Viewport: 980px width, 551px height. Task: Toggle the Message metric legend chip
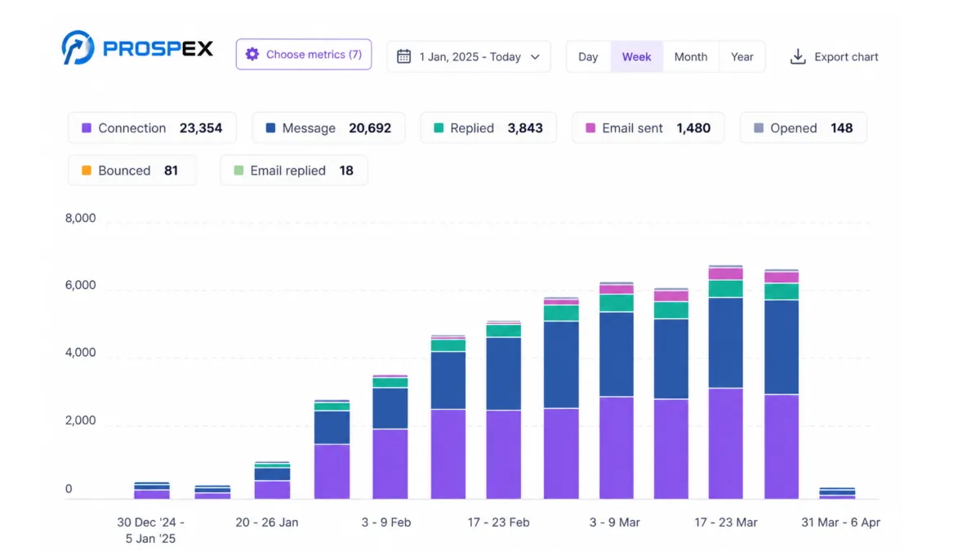328,128
